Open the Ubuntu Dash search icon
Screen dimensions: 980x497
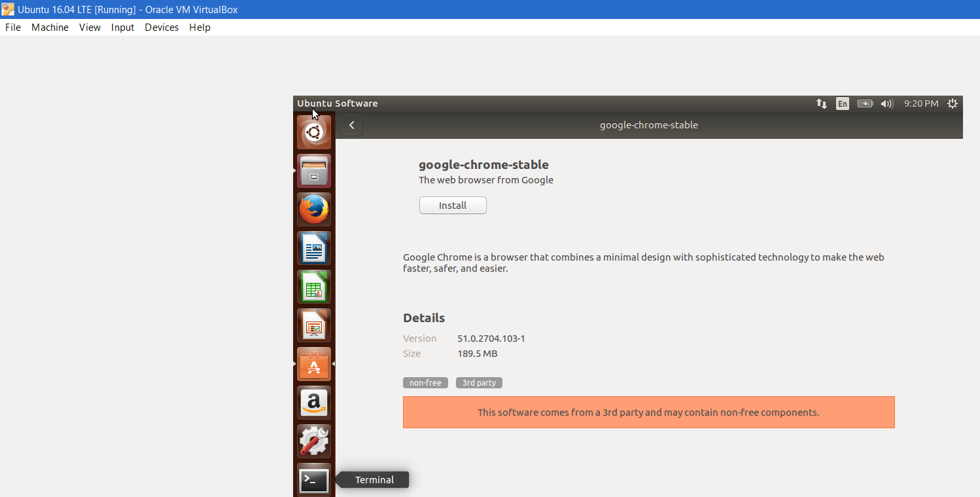point(314,132)
